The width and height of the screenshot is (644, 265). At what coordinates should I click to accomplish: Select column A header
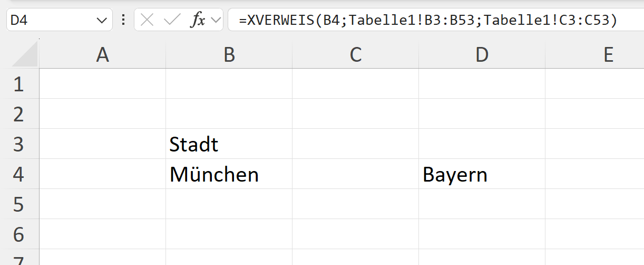pyautogui.click(x=103, y=54)
